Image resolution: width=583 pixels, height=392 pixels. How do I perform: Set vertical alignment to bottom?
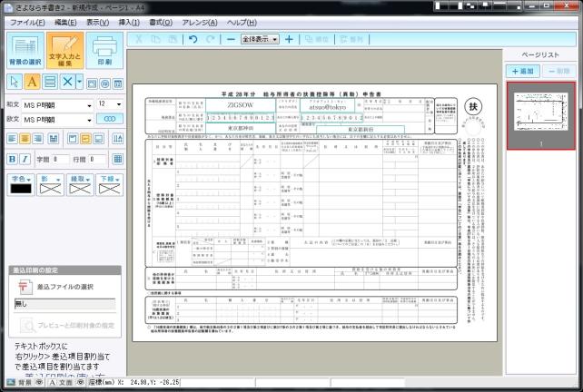pos(99,139)
